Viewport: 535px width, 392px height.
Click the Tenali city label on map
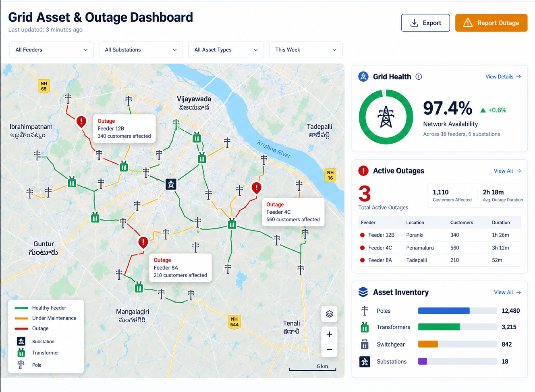291,323
